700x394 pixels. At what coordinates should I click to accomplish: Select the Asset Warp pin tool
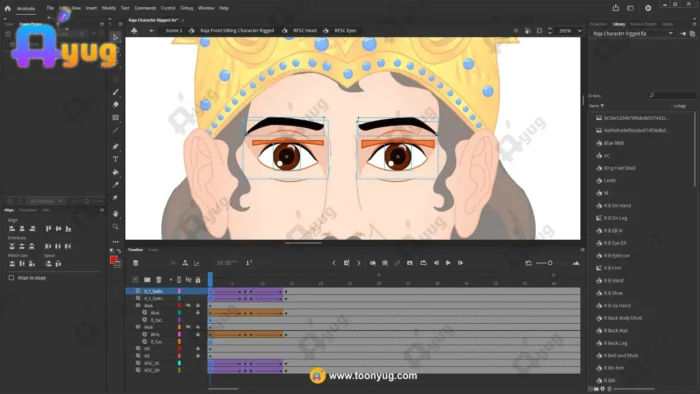116,198
